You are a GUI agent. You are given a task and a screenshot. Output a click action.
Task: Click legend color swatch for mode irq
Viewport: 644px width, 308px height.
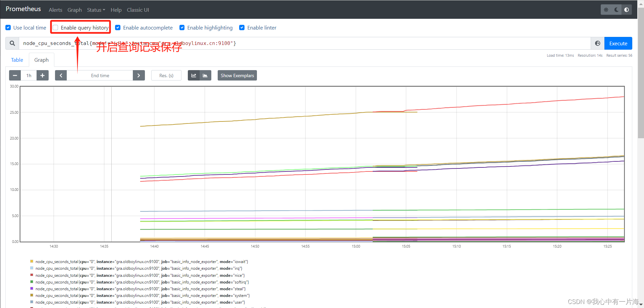pyautogui.click(x=32, y=268)
